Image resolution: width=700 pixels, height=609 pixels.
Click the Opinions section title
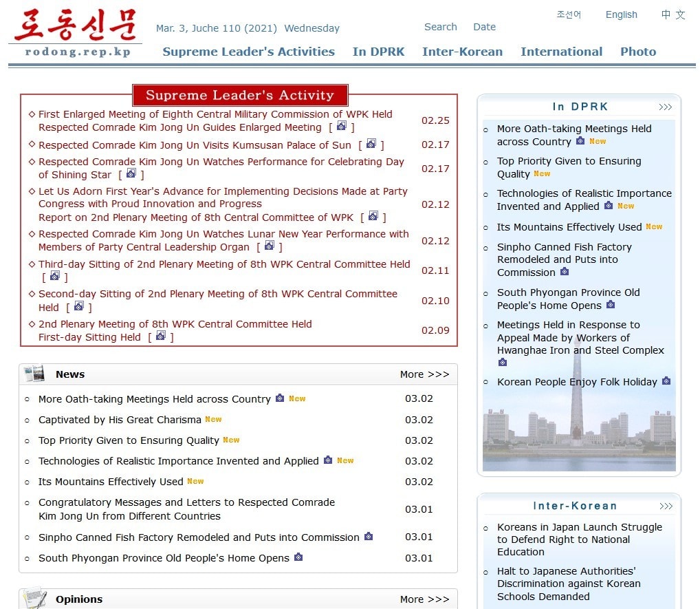point(79,599)
